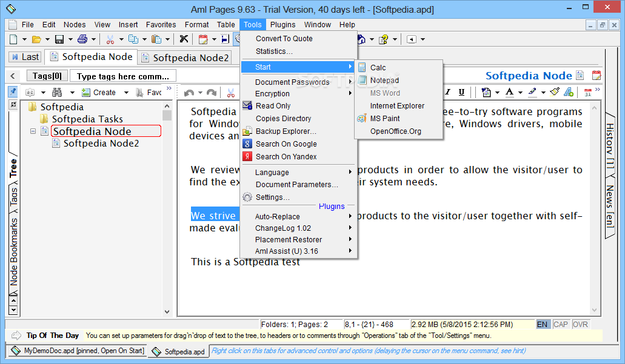Click the Copy icon in main toolbar

[133, 39]
